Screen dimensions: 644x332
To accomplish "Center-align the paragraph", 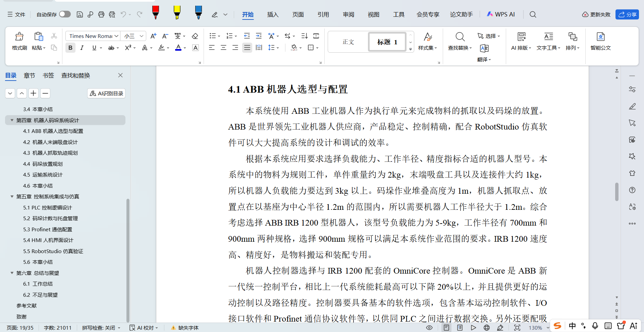I will 223,48.
